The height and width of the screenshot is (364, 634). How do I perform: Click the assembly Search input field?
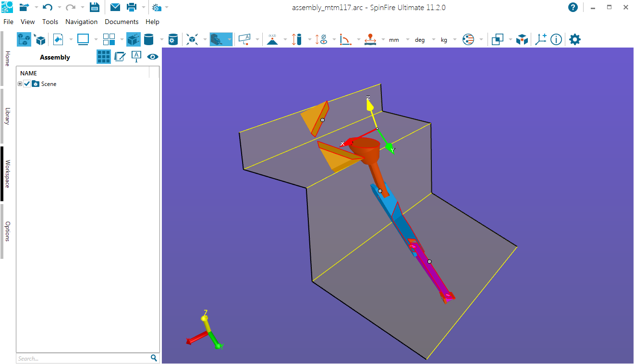(x=83, y=358)
